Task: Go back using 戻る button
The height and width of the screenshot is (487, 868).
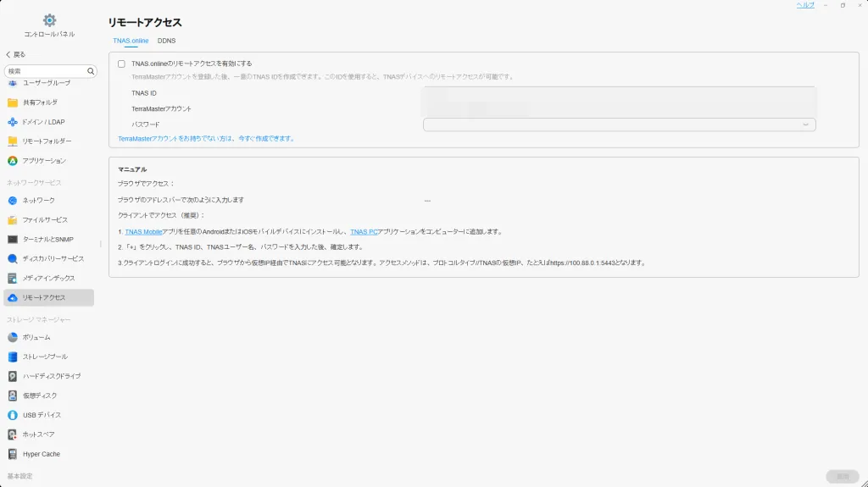Action: pyautogui.click(x=15, y=55)
